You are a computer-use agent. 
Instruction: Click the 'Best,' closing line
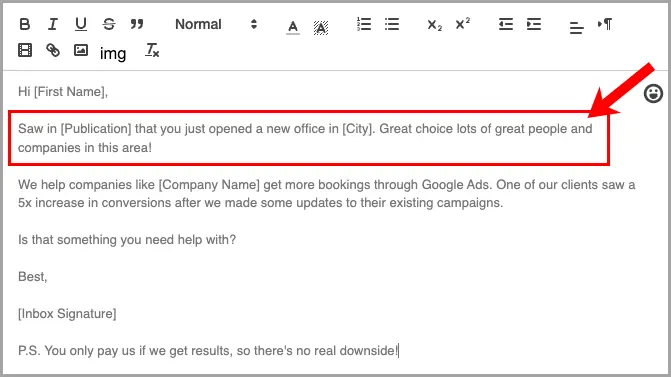tap(33, 277)
